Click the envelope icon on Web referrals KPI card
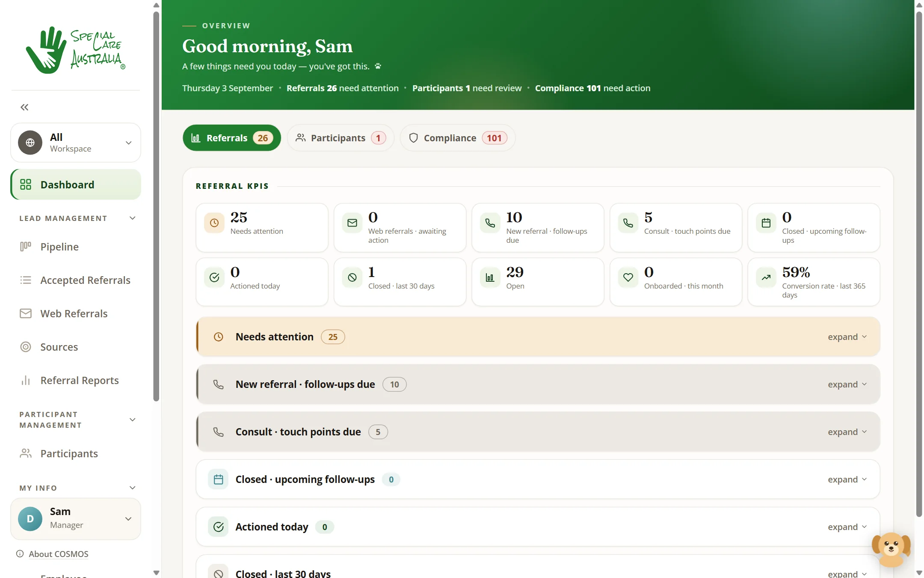The height and width of the screenshot is (578, 924). (352, 223)
